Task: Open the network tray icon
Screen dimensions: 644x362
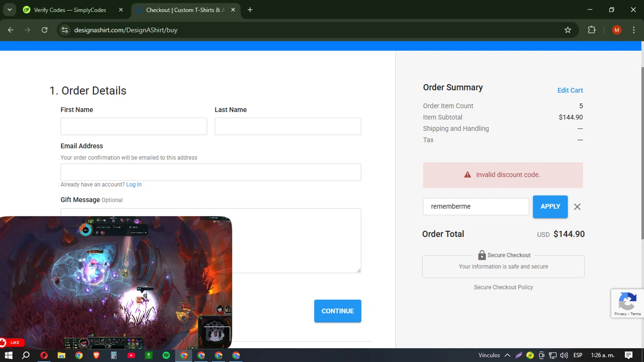Action: 553,355
